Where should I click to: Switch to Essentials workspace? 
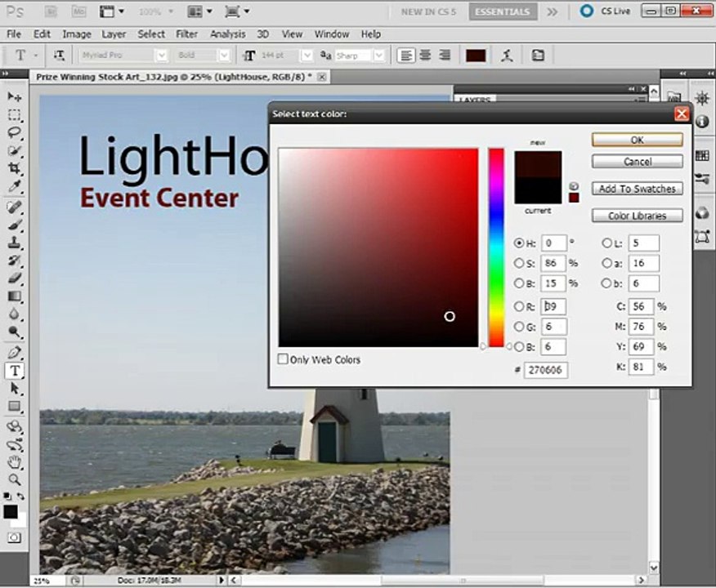pos(503,12)
